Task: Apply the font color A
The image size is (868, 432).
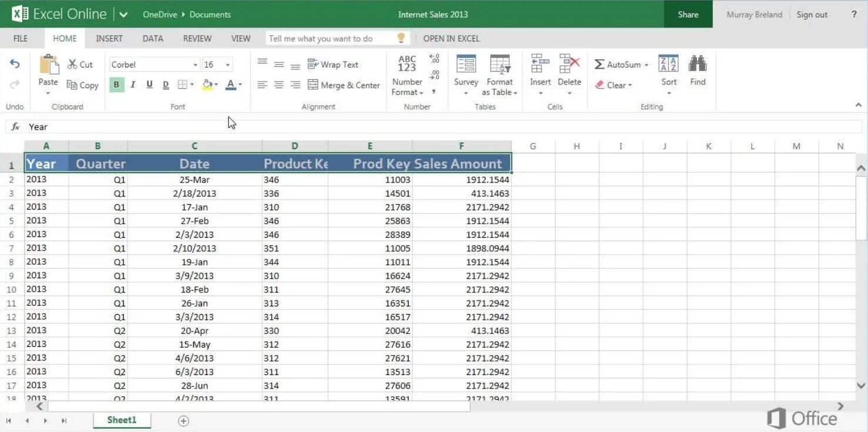Action: click(231, 85)
